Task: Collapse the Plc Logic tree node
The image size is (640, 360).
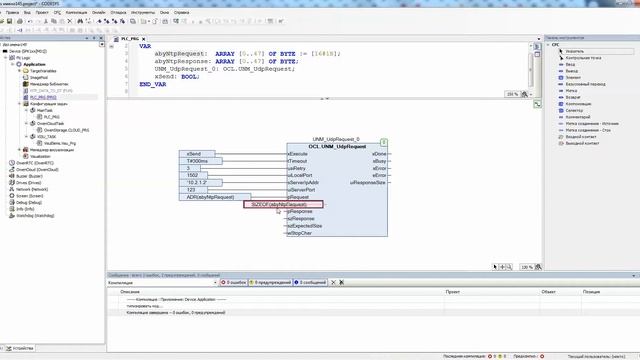Action: [6, 58]
